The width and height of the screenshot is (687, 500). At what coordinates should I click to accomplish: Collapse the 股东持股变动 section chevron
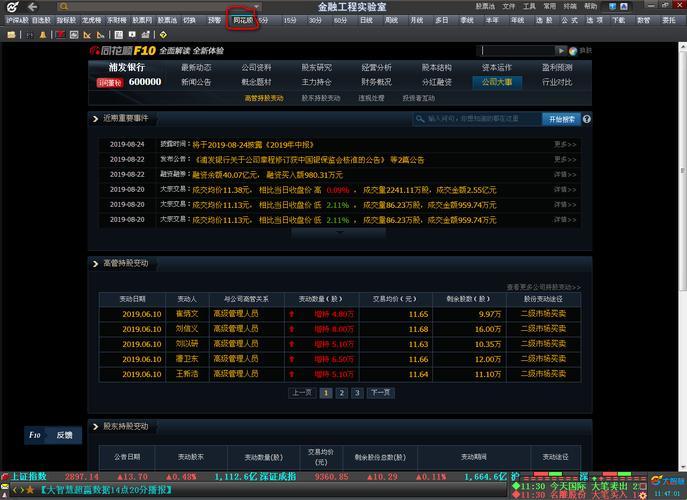pyautogui.click(x=95, y=427)
